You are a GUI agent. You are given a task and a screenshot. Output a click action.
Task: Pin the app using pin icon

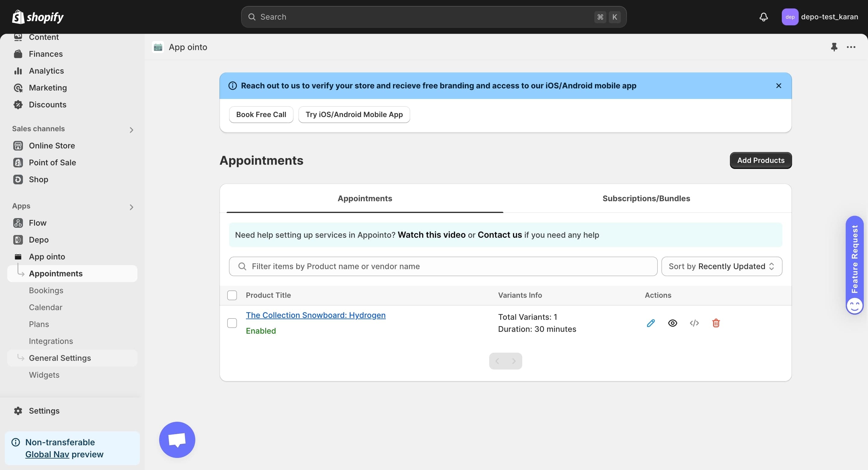pos(834,47)
